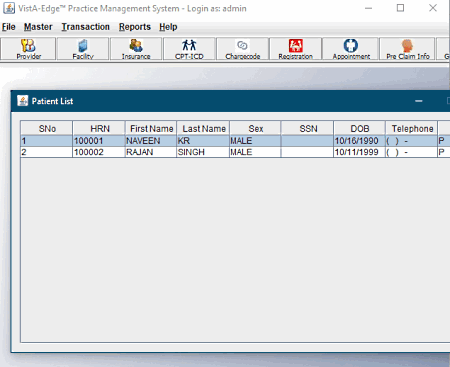
Task: Select MALE cell in RAJAN row
Action: pos(255,152)
